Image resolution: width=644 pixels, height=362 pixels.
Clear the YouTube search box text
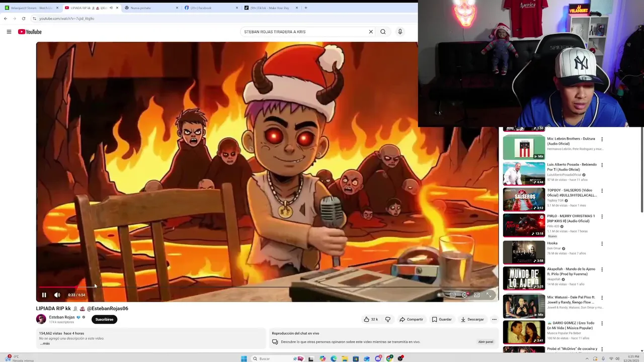click(x=371, y=32)
